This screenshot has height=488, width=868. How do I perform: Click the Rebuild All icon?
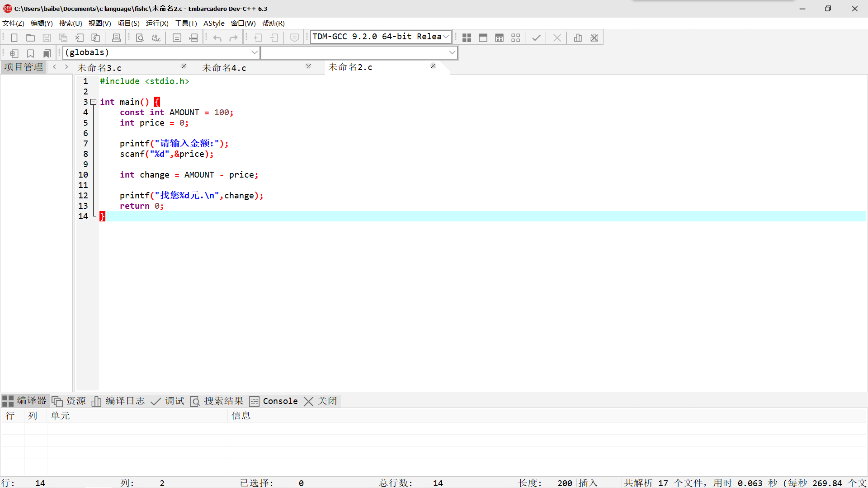coord(515,38)
